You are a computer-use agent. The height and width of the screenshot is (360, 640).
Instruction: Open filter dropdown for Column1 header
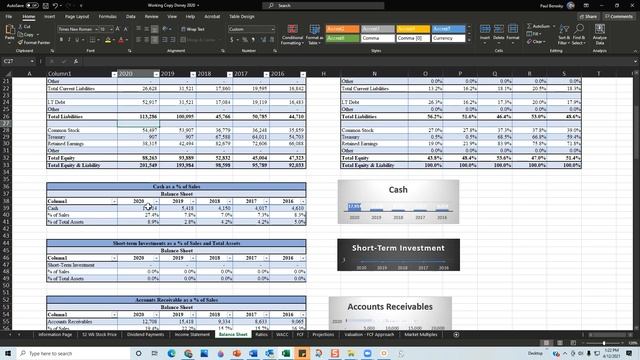[x=114, y=74]
